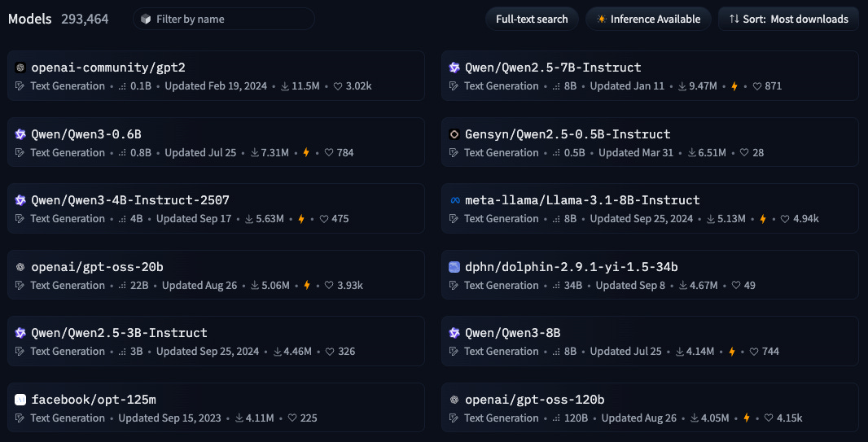868x442 pixels.
Task: Open the Qwen/Qwen2.5-3B-Instruct model
Action: pos(120,333)
